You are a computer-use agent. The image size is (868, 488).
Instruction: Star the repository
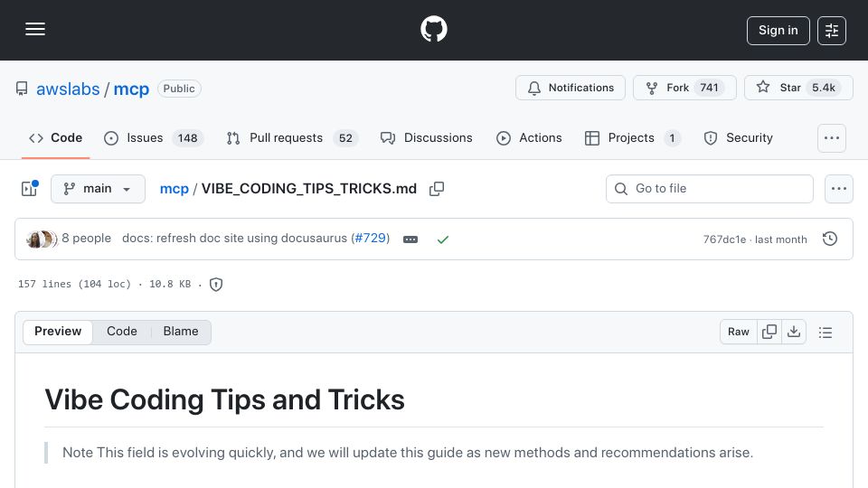point(798,88)
